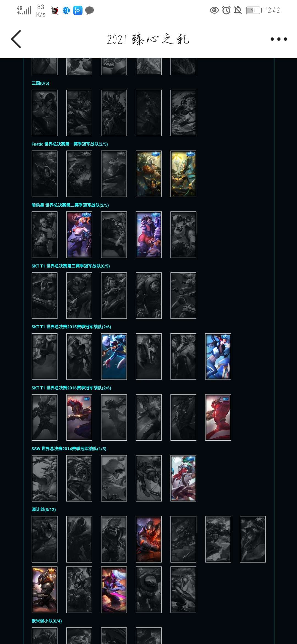Open the colored skin in SSW 2014 row

click(x=183, y=478)
